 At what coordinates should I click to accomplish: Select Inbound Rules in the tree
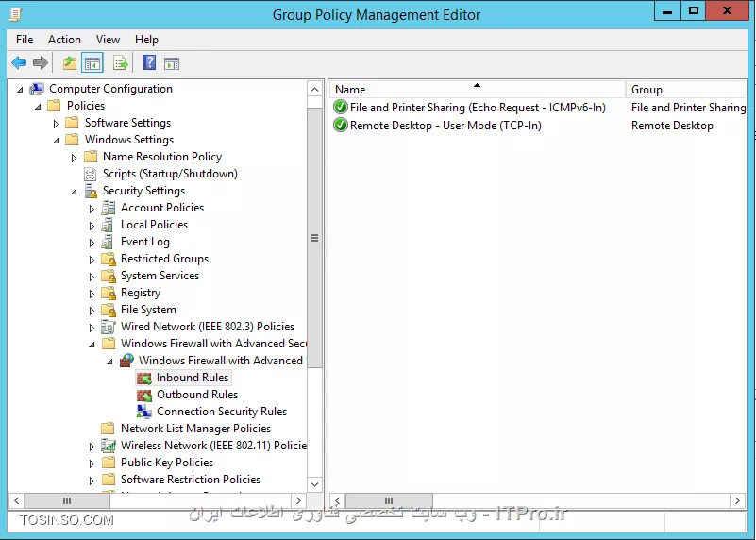tap(192, 378)
